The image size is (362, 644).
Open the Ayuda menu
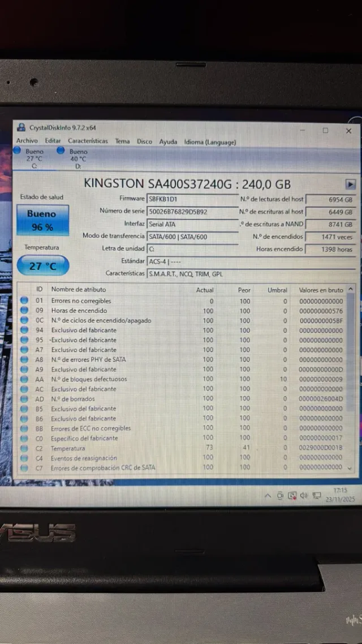pos(169,141)
